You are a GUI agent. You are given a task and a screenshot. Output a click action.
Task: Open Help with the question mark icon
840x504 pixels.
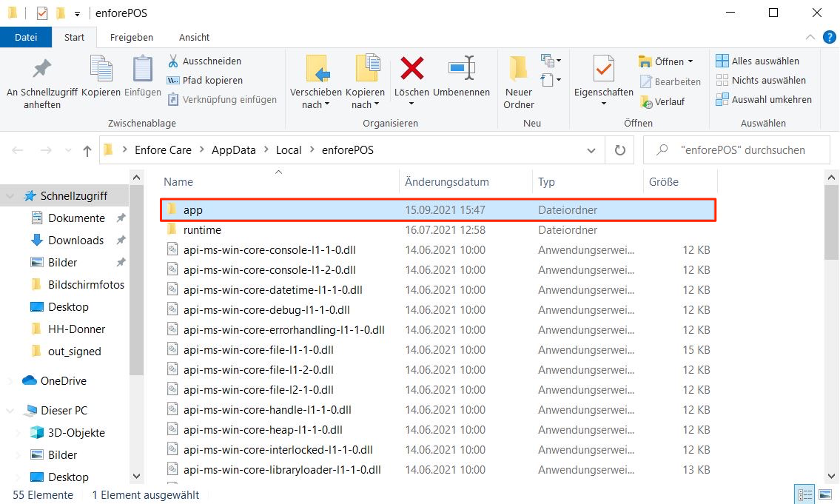point(830,38)
